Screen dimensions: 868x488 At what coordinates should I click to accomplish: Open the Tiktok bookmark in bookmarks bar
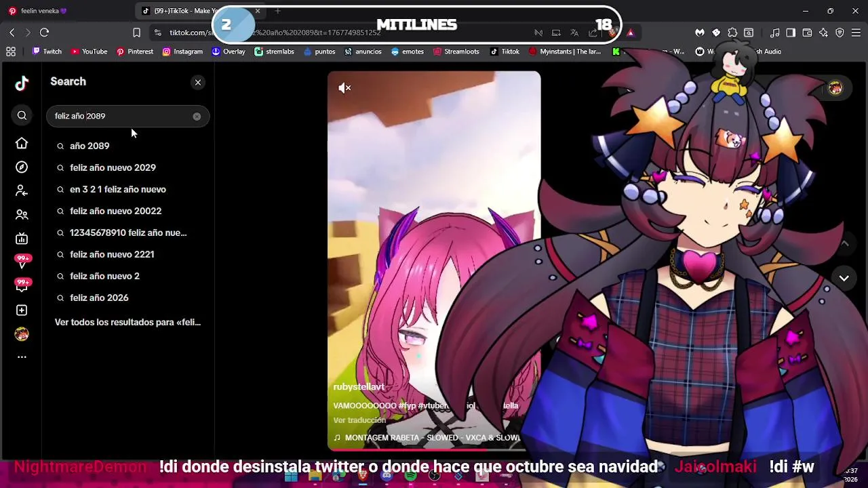[x=505, y=52]
